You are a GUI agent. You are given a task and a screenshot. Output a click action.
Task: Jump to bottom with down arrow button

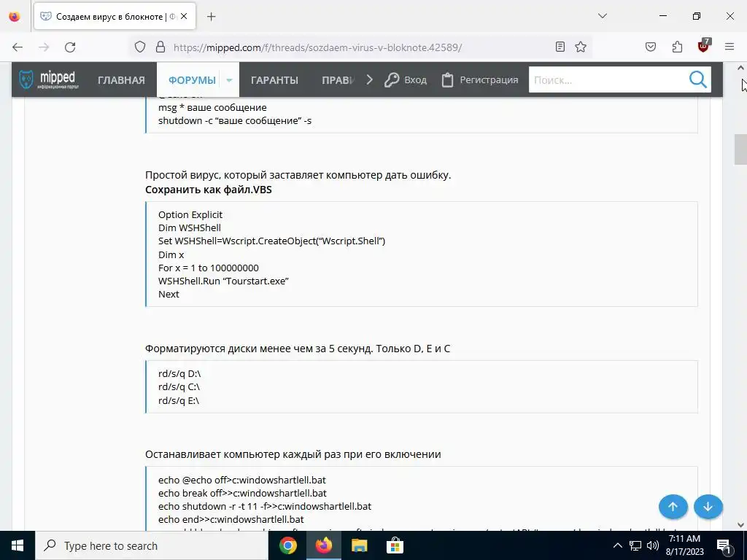[x=708, y=507]
